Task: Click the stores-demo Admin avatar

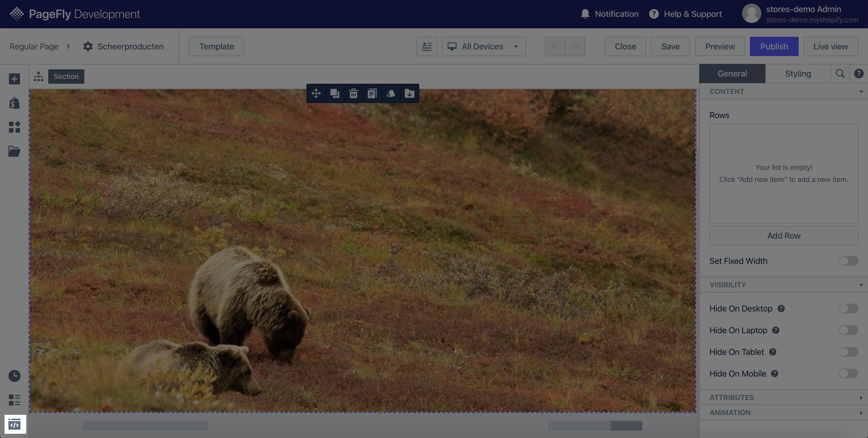Action: pyautogui.click(x=751, y=14)
